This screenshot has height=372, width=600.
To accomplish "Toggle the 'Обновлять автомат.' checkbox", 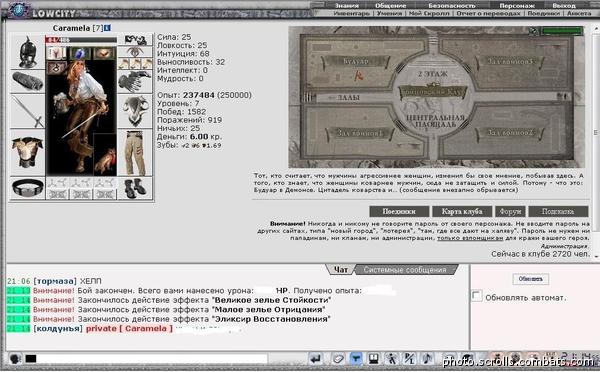I will click(x=476, y=296).
